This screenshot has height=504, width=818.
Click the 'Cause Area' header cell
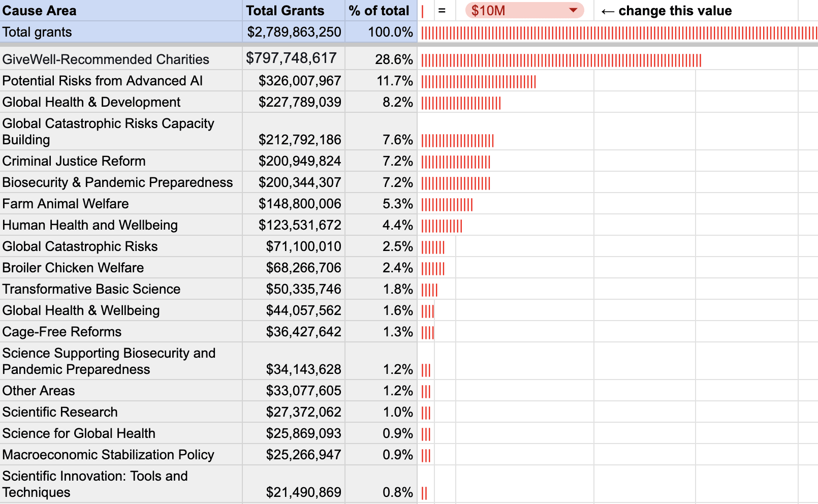click(x=121, y=10)
